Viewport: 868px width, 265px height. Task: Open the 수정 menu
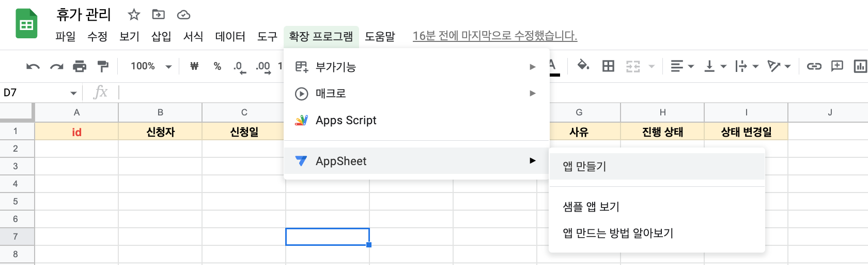click(x=98, y=36)
